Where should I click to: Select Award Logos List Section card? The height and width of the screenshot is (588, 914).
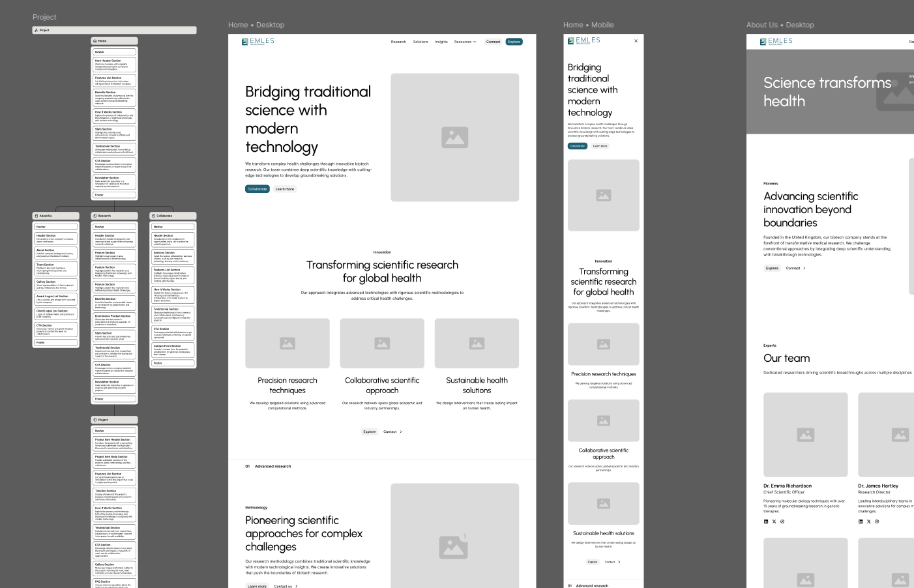(x=55, y=299)
